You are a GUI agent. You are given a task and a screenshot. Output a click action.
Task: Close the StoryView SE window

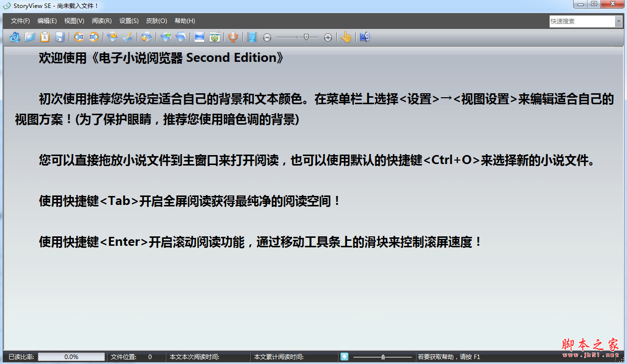pos(613,4)
